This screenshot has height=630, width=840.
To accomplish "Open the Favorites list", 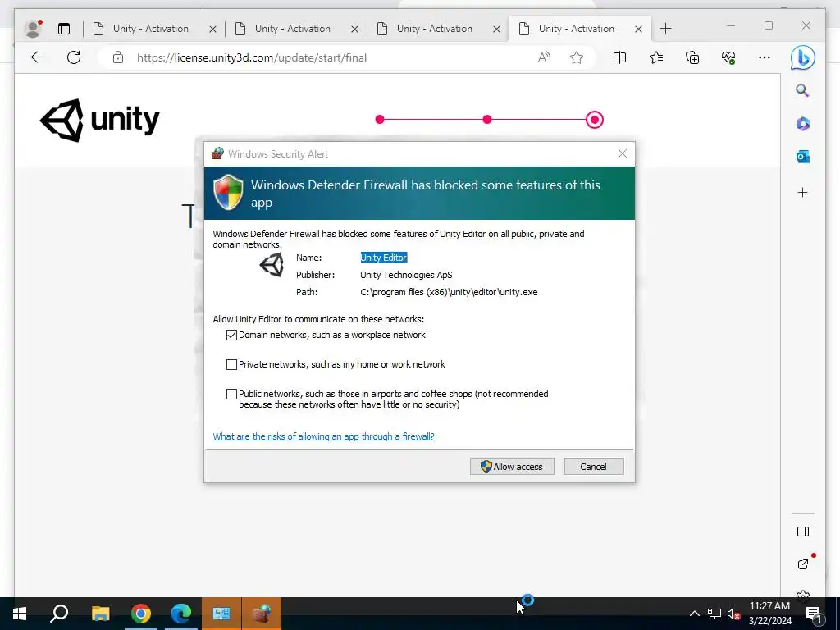I will pos(656,57).
